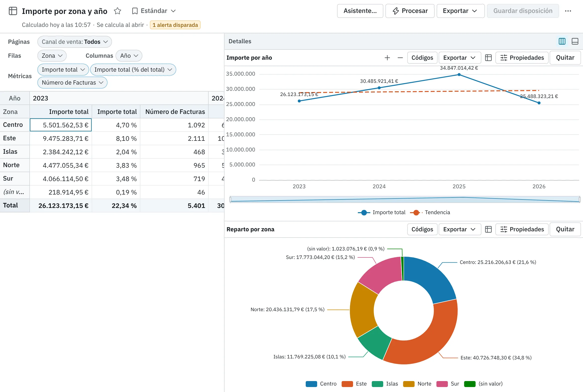Open Importe total metric dropdown
583x392 pixels.
(63, 70)
